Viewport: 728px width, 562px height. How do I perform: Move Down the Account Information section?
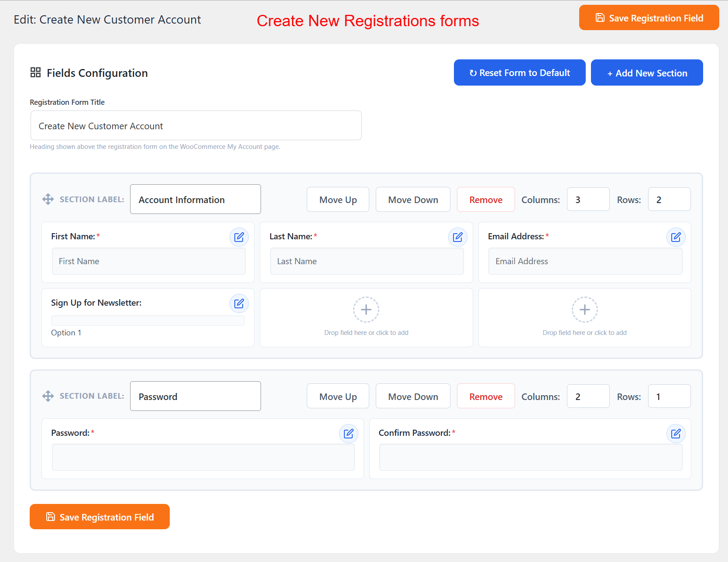tap(413, 200)
